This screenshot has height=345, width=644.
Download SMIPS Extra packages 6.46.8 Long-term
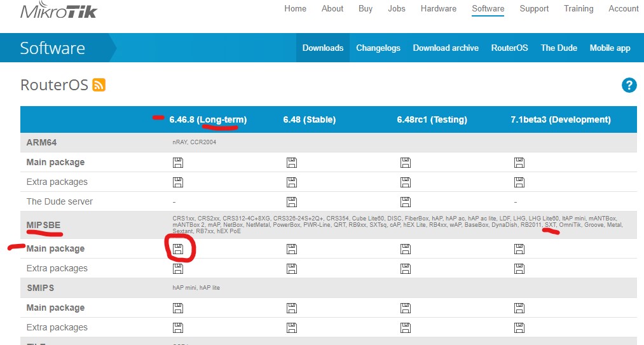pyautogui.click(x=178, y=328)
